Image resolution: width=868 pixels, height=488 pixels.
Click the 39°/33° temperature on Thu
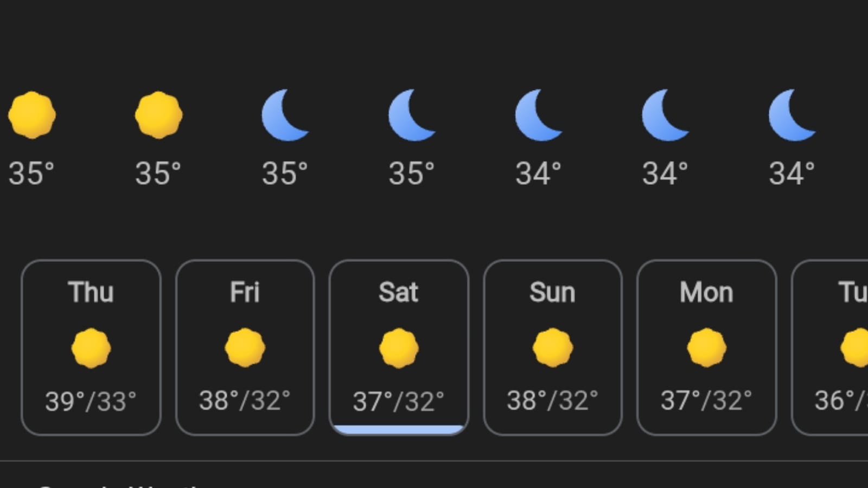tap(91, 402)
